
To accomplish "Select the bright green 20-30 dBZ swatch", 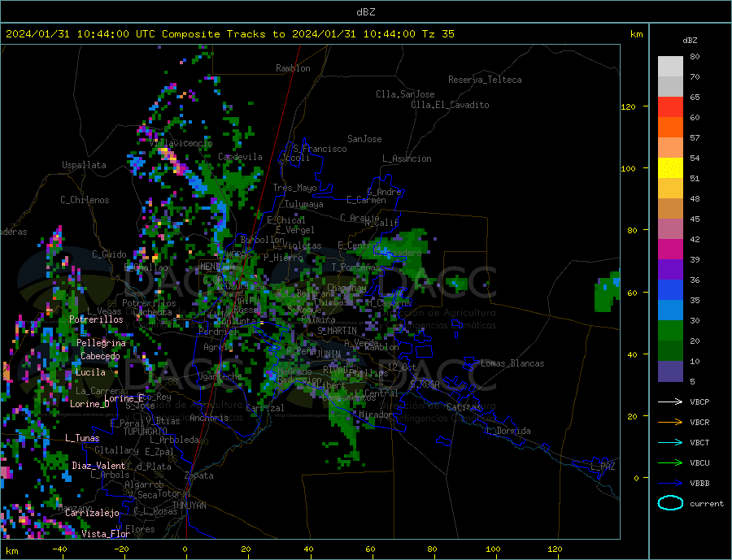I will click(670, 331).
